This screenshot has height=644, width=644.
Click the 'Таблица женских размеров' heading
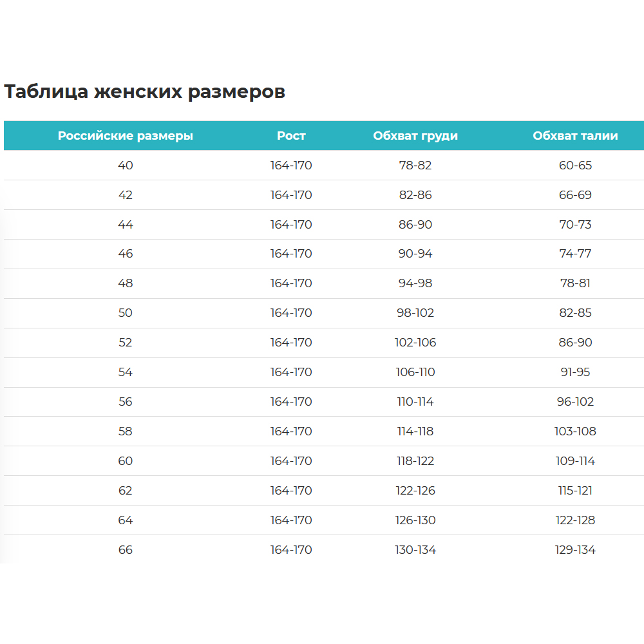[x=144, y=91]
